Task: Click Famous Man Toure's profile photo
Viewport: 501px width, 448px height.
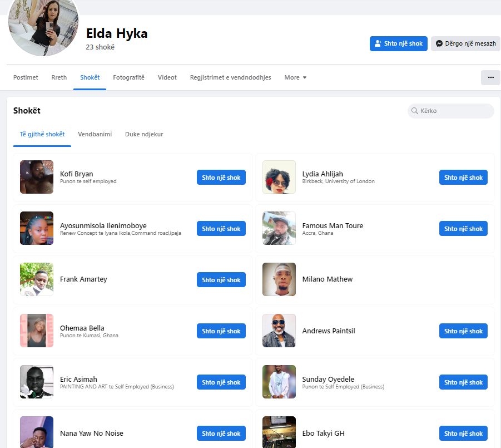Action: pos(279,228)
